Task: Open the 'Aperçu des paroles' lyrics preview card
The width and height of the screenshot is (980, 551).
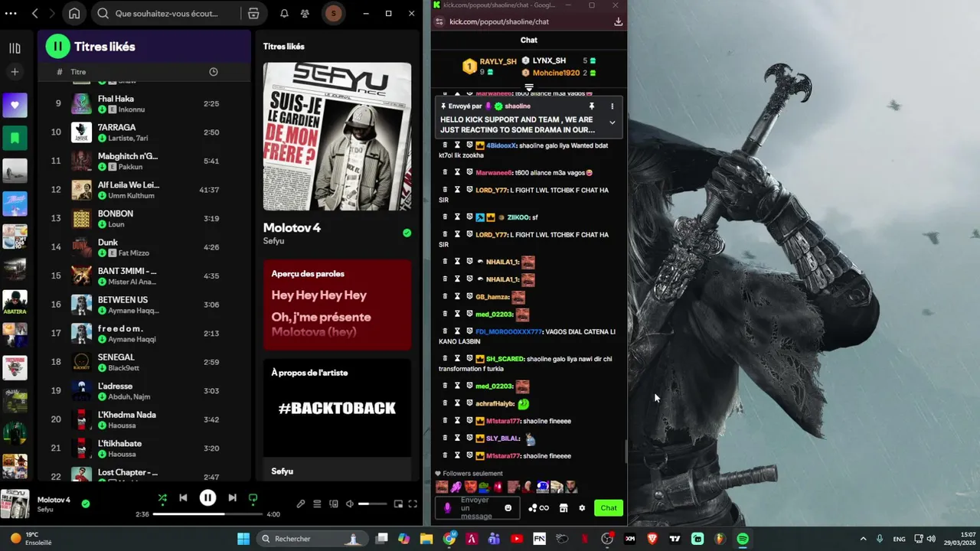Action: pos(337,305)
